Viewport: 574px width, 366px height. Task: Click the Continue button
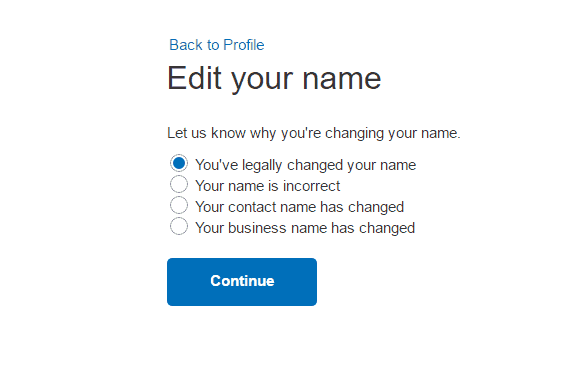point(242,282)
